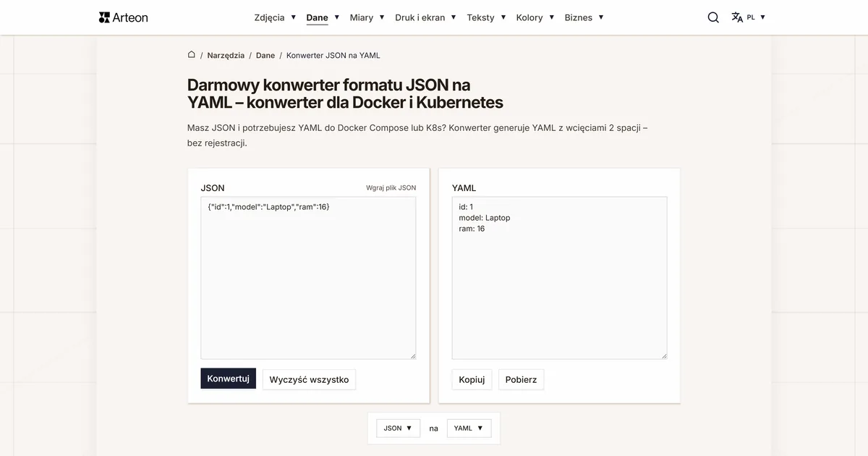This screenshot has height=456, width=868.
Task: Click Wyczyść wszystko to clear fields
Action: tap(309, 379)
